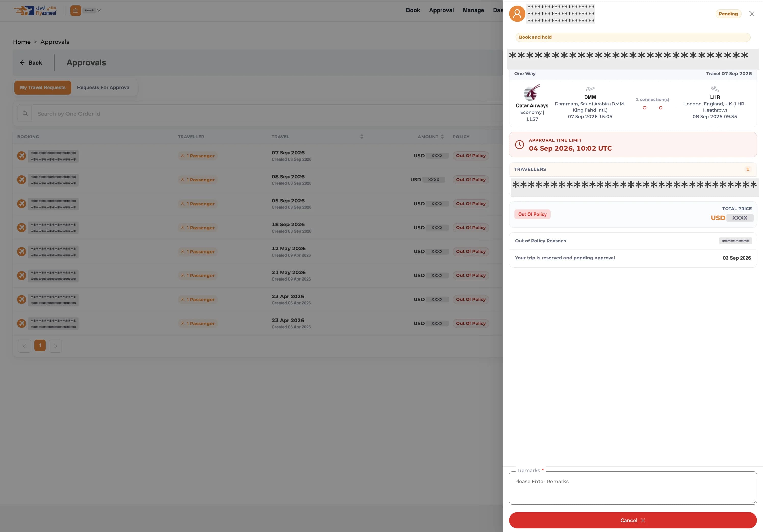Click the first connection stop marker

pyautogui.click(x=644, y=108)
